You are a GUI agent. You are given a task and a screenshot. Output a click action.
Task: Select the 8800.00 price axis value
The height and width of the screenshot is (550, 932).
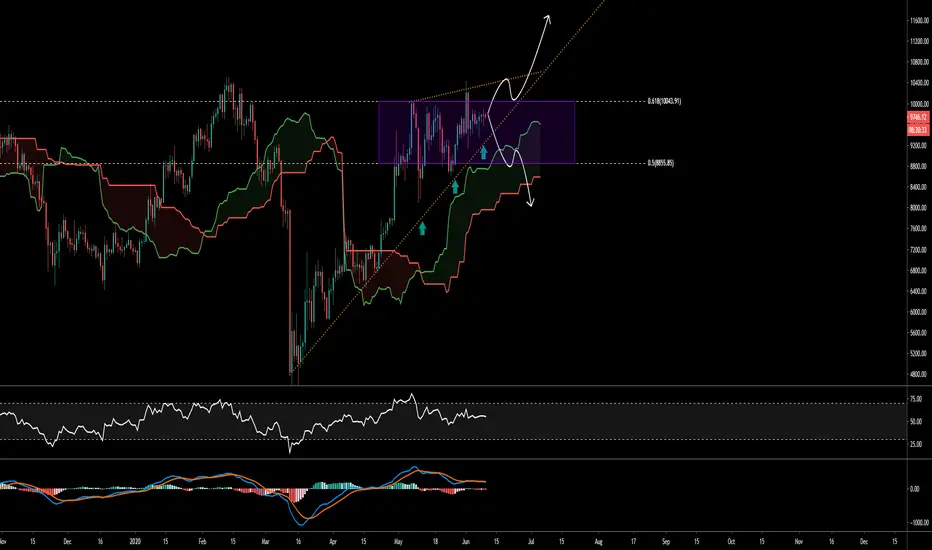[x=920, y=166]
